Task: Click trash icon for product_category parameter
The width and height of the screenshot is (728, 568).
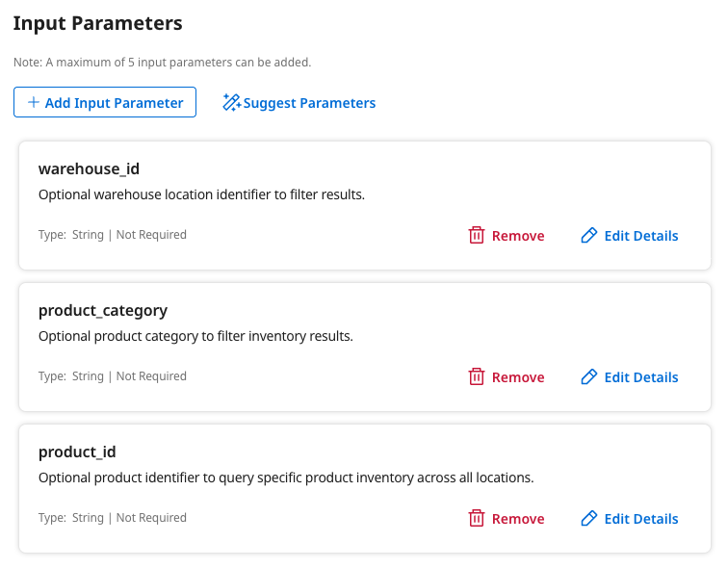Action: pyautogui.click(x=476, y=377)
